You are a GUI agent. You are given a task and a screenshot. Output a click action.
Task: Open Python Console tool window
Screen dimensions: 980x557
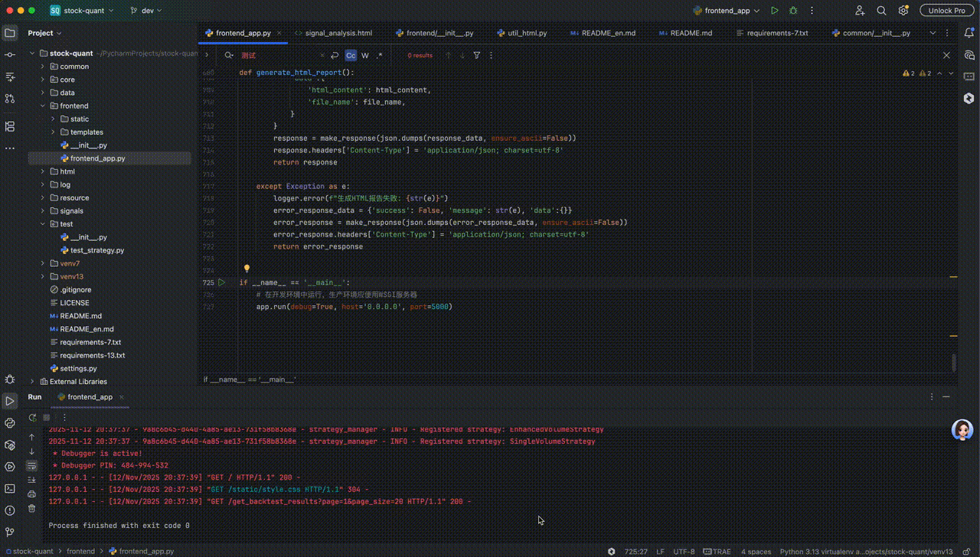tap(10, 422)
